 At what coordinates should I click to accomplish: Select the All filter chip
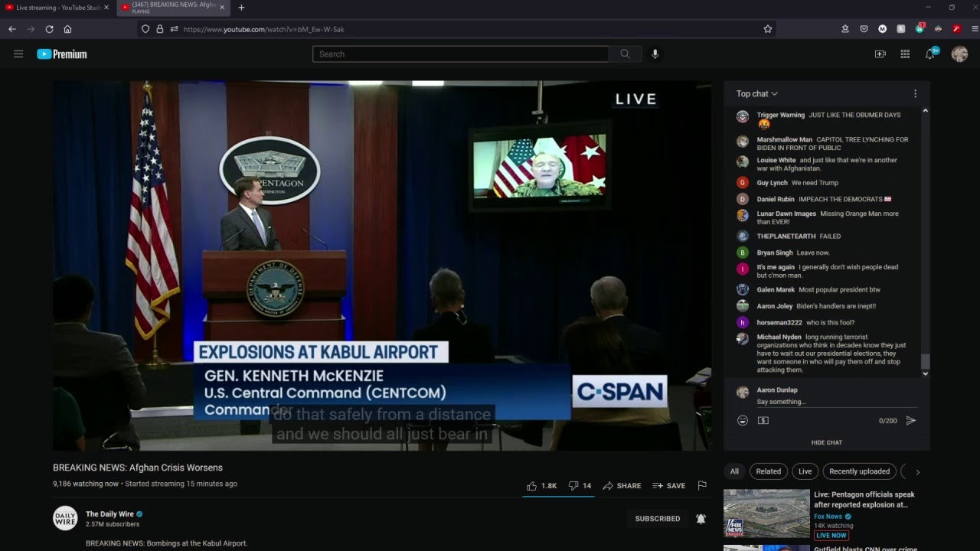(734, 471)
